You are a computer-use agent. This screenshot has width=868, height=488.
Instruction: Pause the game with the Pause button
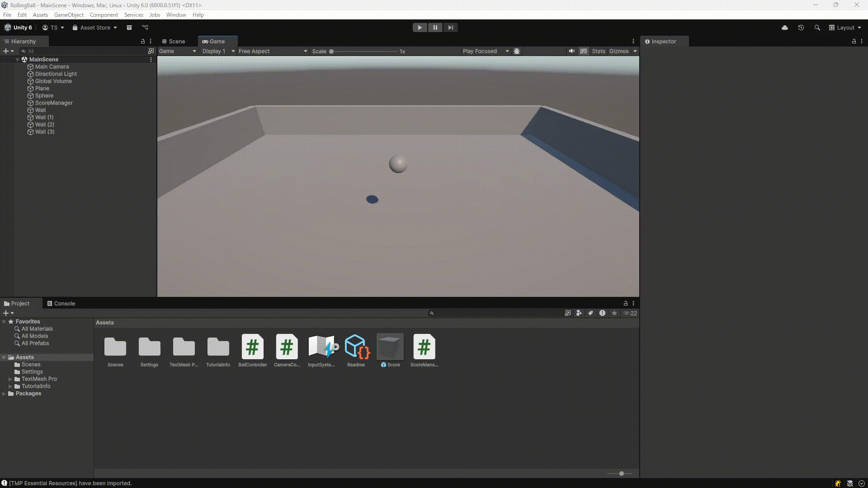tap(434, 28)
